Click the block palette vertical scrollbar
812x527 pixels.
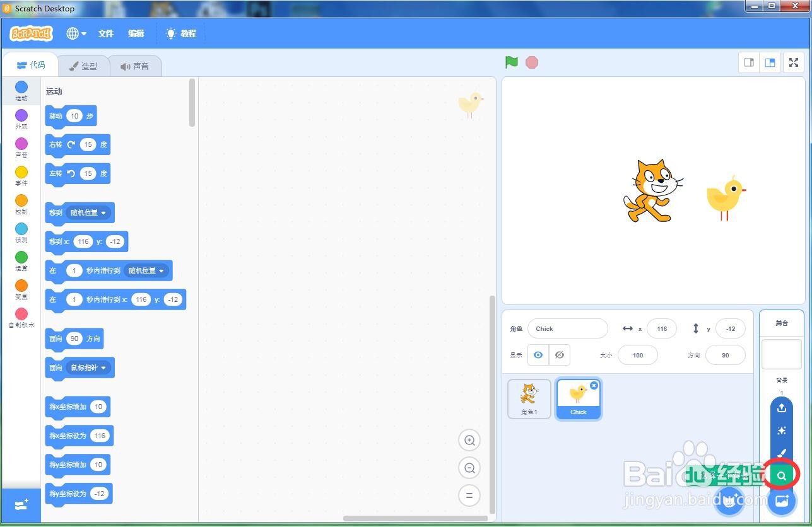click(192, 102)
